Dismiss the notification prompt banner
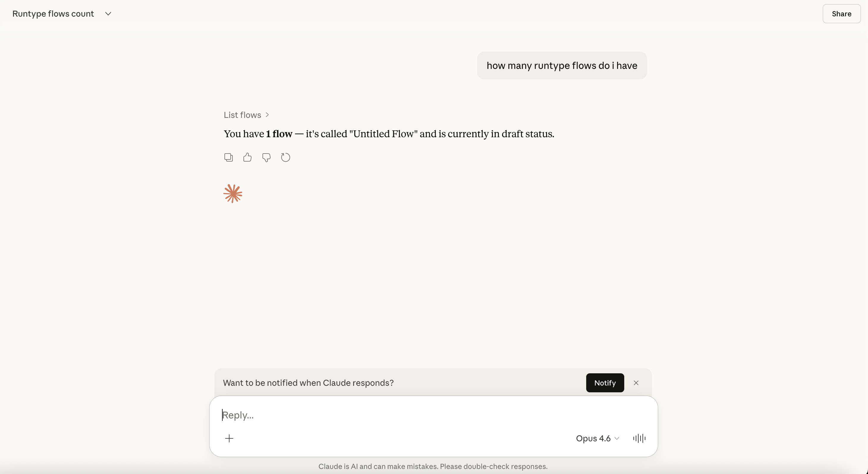 (x=636, y=383)
